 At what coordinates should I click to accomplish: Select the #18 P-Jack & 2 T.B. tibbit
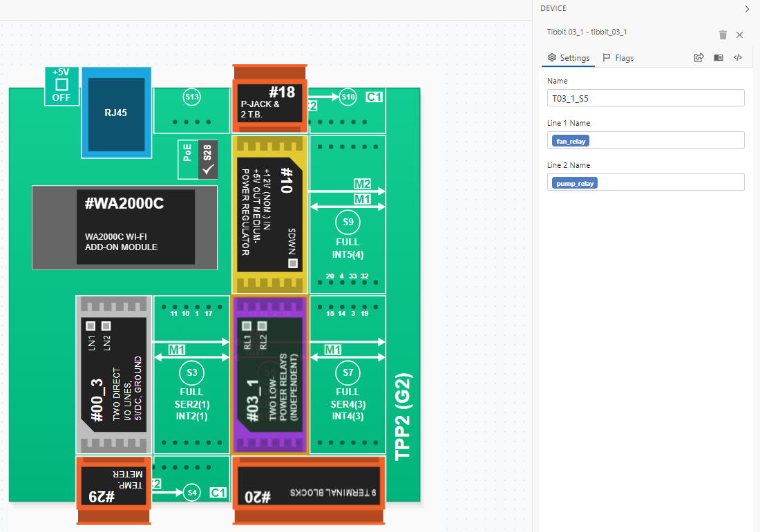[x=270, y=99]
